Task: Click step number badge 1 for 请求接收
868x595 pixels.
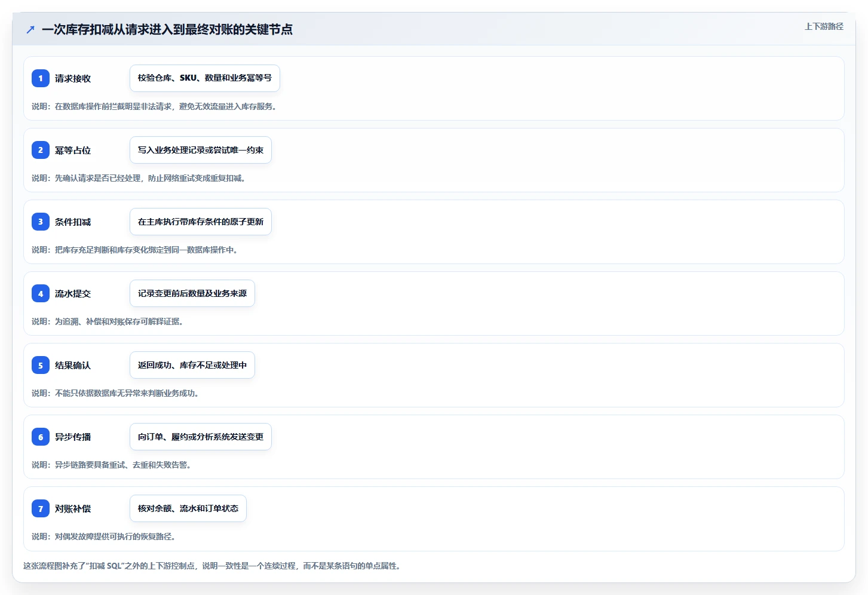Action: click(41, 78)
